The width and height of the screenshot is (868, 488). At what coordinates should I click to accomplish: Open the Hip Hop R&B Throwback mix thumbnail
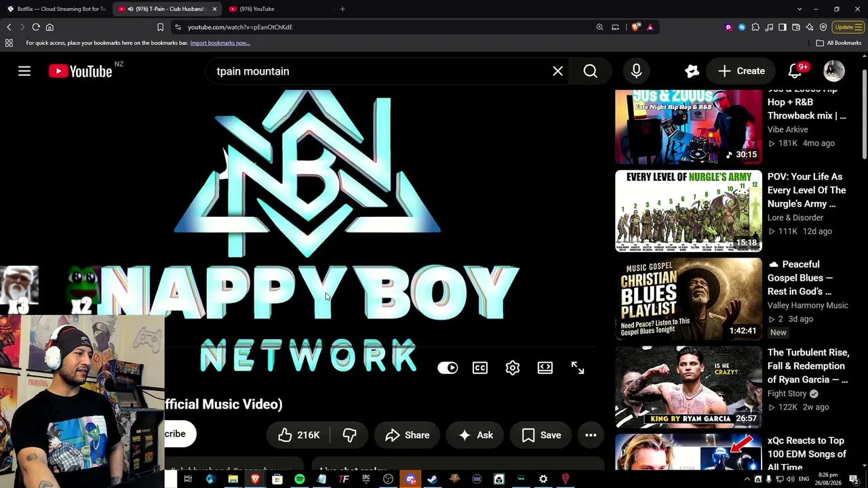(688, 127)
